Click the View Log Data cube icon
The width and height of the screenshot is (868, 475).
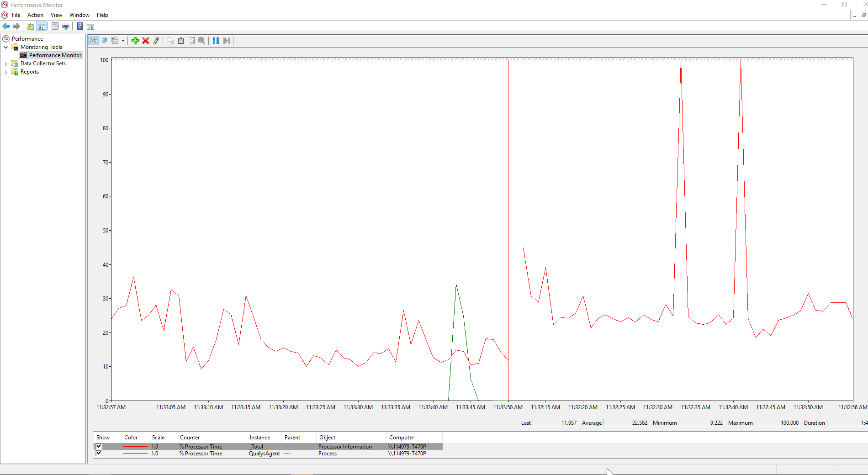(104, 41)
